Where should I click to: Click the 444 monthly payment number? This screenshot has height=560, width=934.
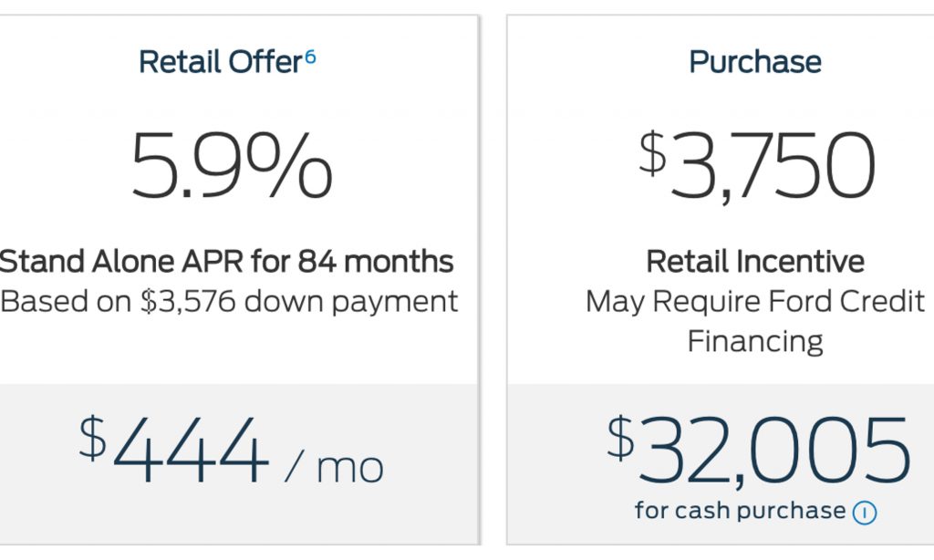pyautogui.click(x=190, y=452)
